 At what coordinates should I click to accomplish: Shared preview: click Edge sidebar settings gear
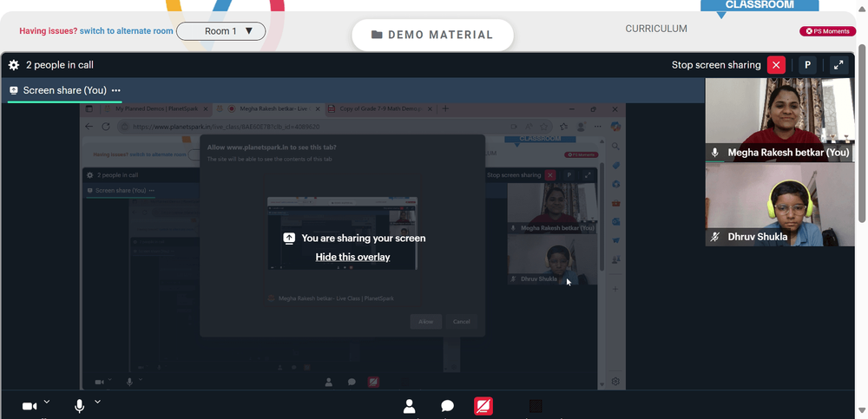615,382
